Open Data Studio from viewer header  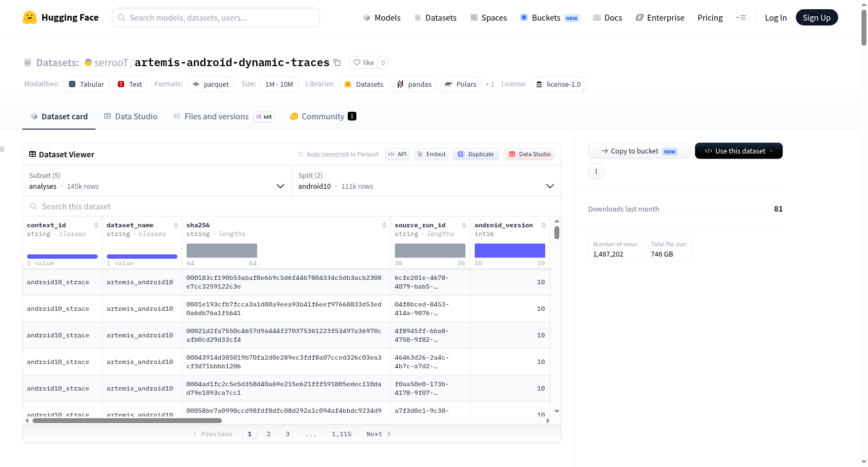click(x=529, y=154)
